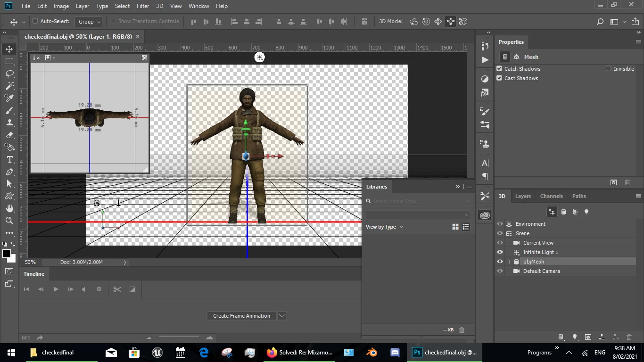Enable the Invisible checkbox
The height and width of the screenshot is (362, 644).
[609, 69]
